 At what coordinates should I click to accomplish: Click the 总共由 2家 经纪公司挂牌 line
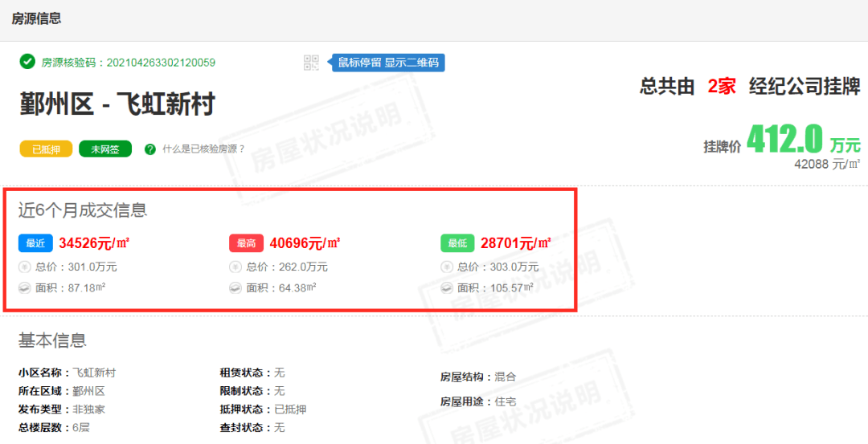click(x=750, y=86)
